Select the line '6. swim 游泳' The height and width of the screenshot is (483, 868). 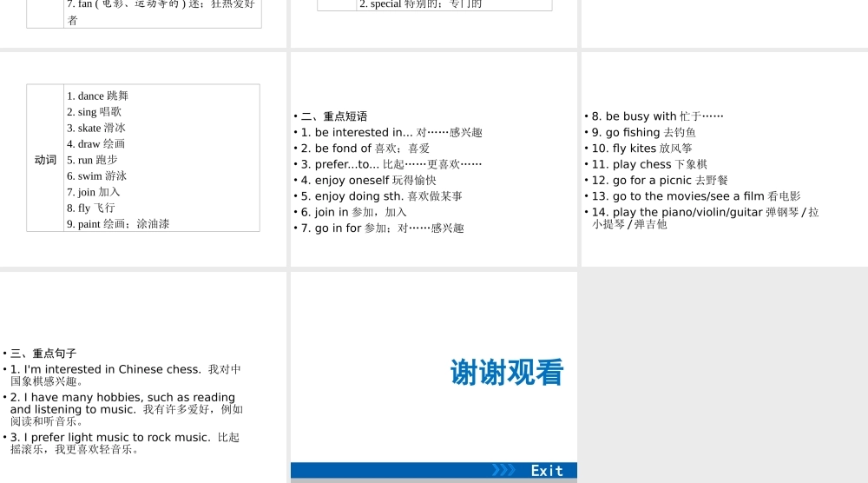tap(97, 176)
